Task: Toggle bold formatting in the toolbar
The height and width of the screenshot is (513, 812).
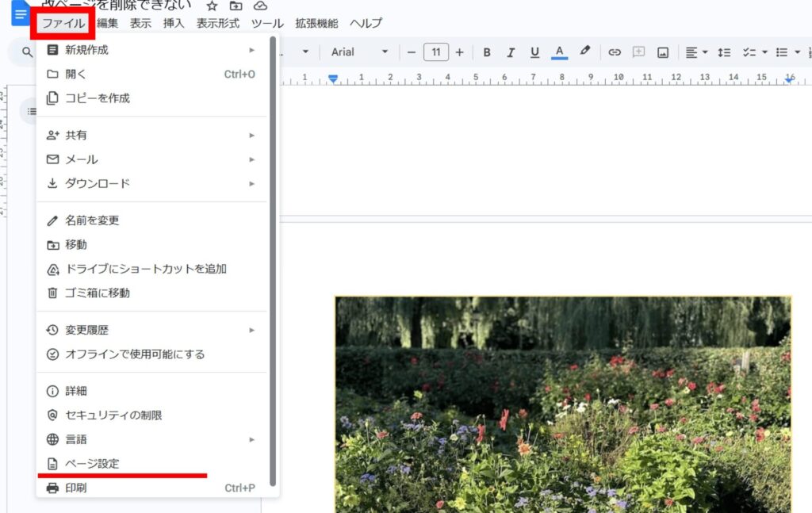Action: (x=487, y=52)
